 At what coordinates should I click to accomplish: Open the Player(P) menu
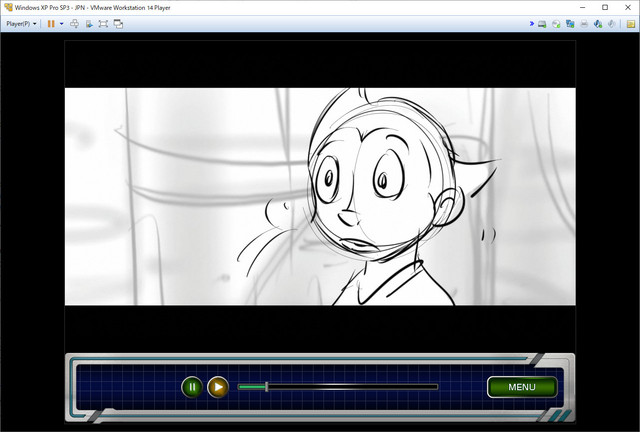21,24
